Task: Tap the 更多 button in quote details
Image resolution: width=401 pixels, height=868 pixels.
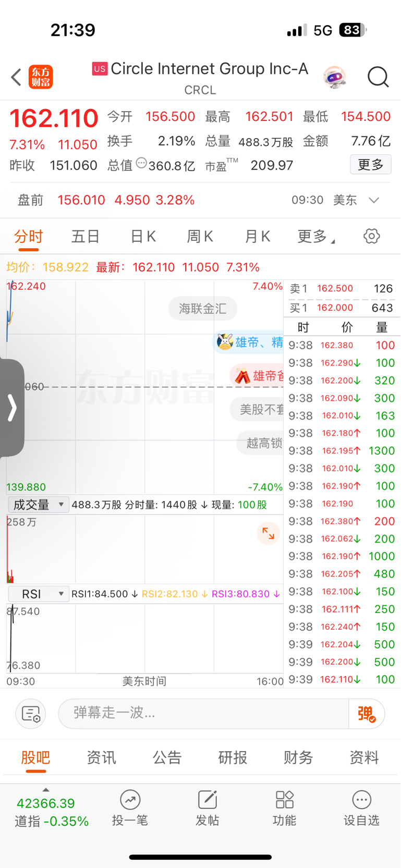Action: click(x=371, y=165)
